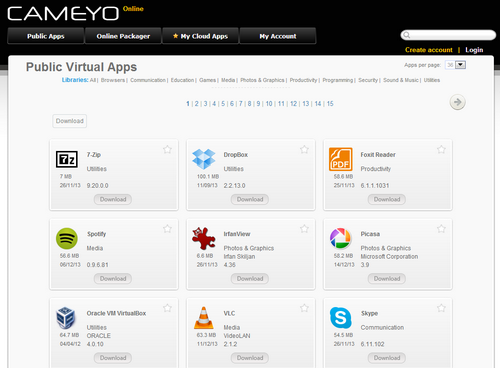Favorite Foxit Reader with its star
Viewport: 500px width, 368px height.
441,149
